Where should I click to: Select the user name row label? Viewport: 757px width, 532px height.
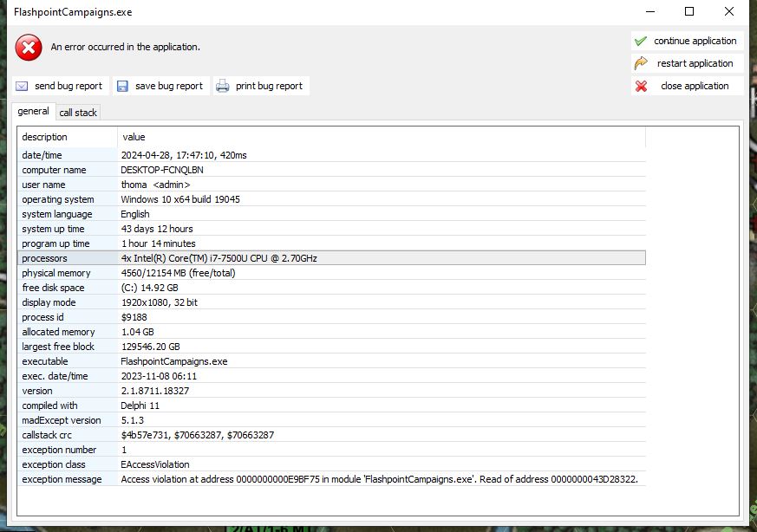[43, 185]
